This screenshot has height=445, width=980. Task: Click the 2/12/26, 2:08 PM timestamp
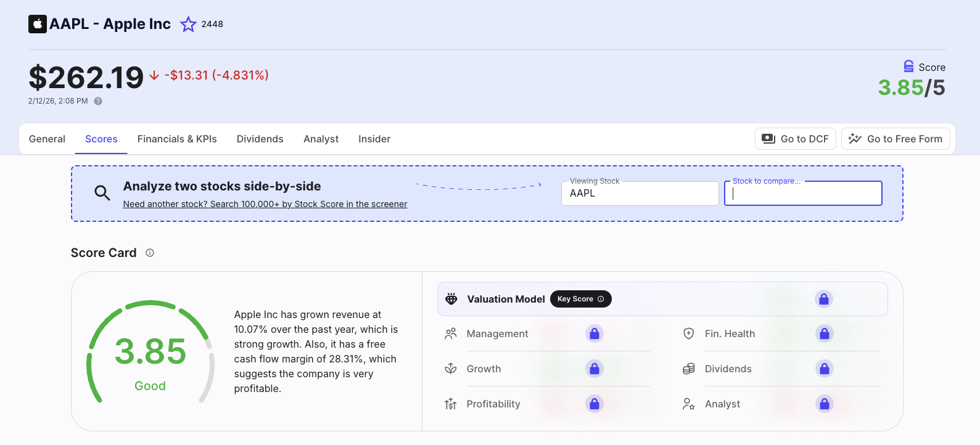58,101
